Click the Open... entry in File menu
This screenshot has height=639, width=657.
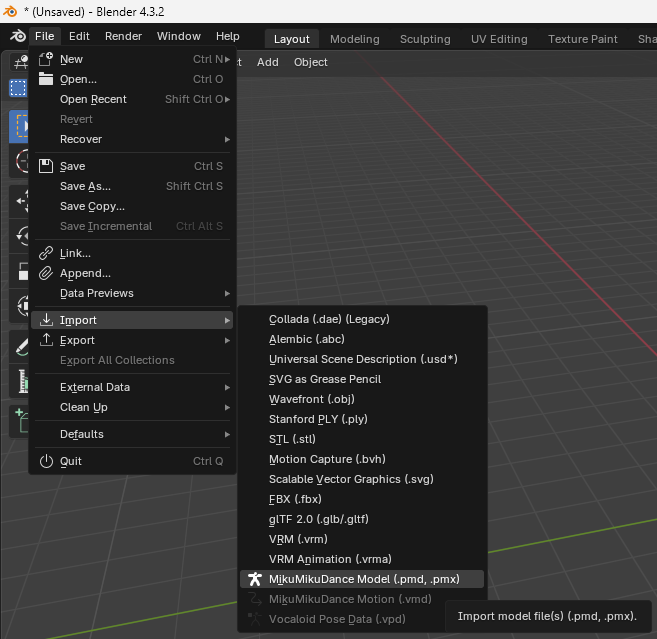coord(132,79)
